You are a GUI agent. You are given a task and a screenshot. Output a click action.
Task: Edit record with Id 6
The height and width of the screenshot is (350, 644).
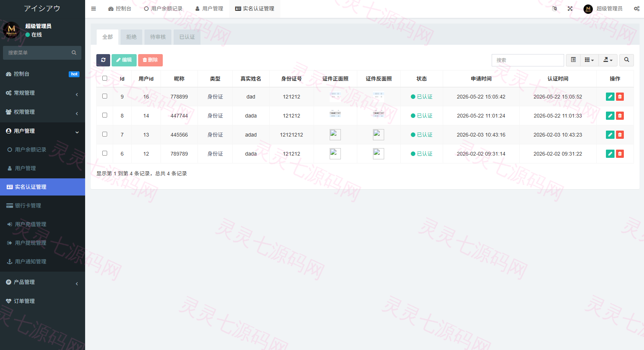610,154
